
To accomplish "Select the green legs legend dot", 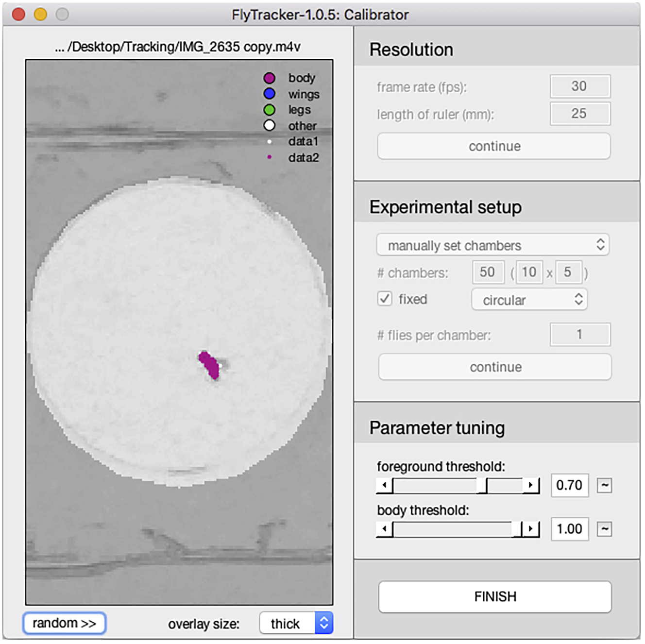I will [x=270, y=110].
